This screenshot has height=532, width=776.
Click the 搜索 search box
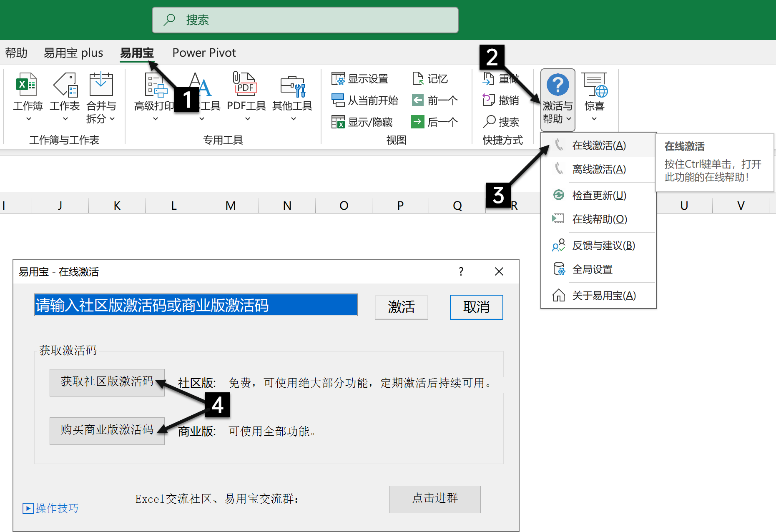point(305,20)
